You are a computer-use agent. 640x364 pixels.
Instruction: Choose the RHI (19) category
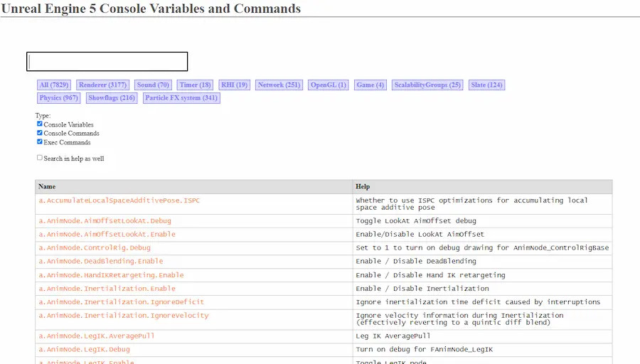pyautogui.click(x=234, y=85)
